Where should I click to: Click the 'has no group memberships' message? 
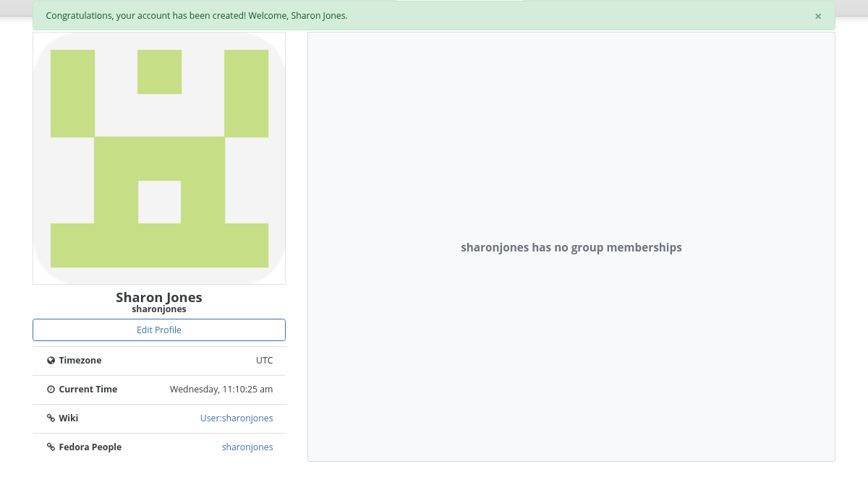pos(571,247)
